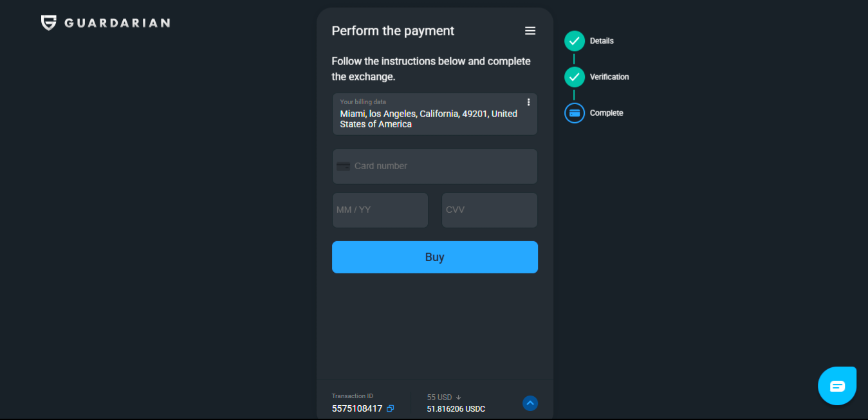Click the Details step checkmark icon
The height and width of the screenshot is (420, 868).
(575, 41)
